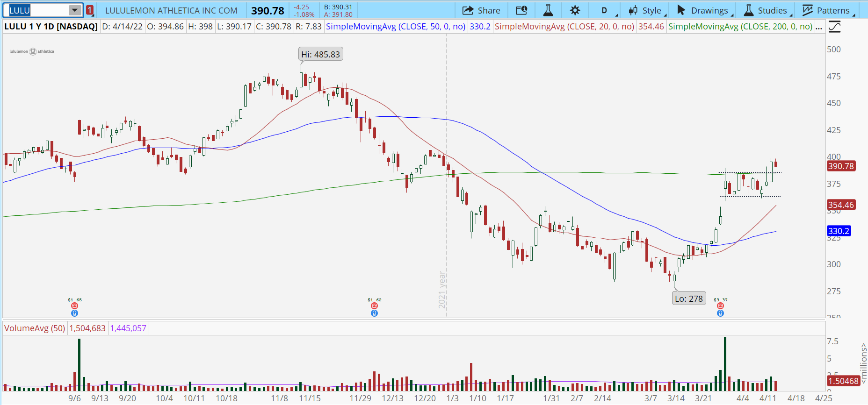This screenshot has width=868, height=405.
Task: Open chart settings via the gear icon
Action: [x=575, y=10]
